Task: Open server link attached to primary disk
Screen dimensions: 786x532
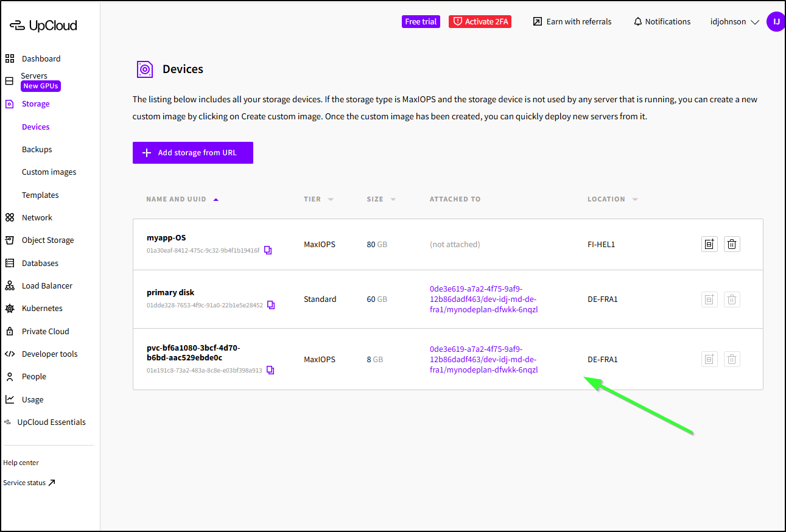Action: coord(483,299)
